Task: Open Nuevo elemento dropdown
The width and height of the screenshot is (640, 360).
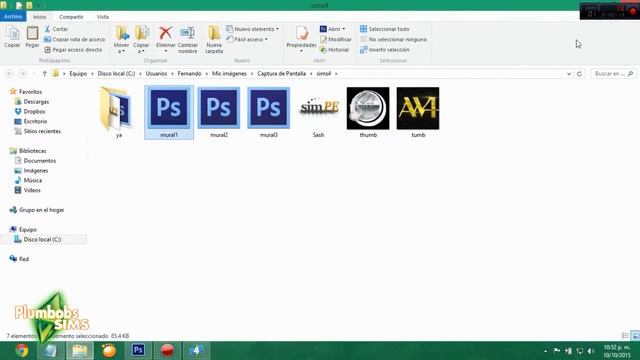Action: (x=278, y=29)
